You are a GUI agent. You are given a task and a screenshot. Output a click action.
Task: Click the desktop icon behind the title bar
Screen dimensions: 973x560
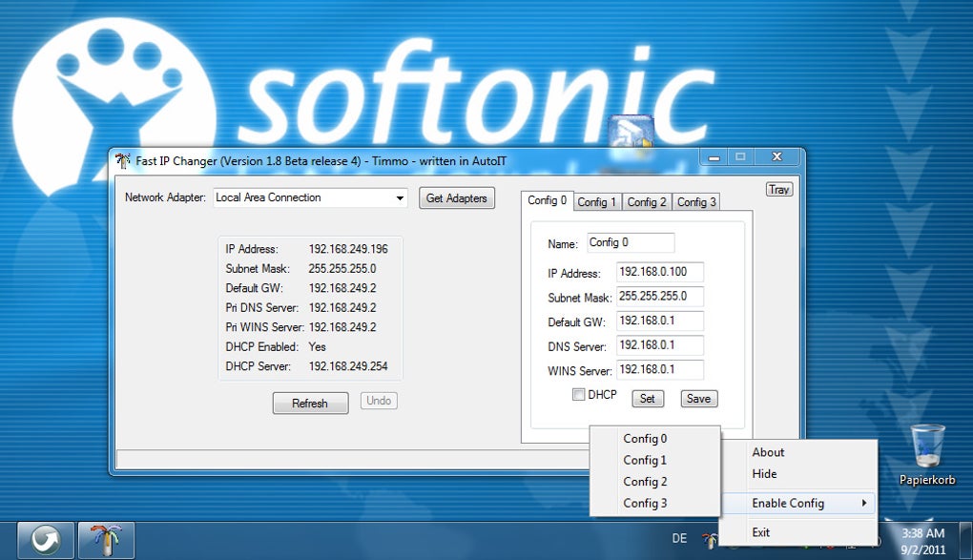point(631,131)
